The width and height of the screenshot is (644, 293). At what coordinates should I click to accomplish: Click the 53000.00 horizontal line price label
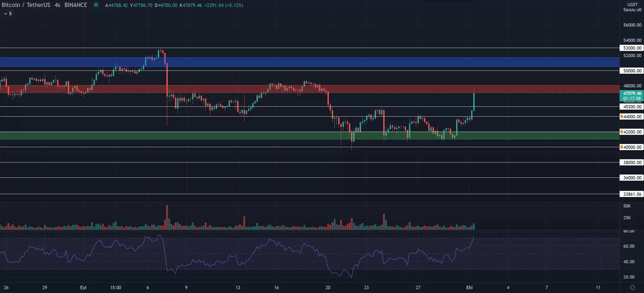pos(632,48)
